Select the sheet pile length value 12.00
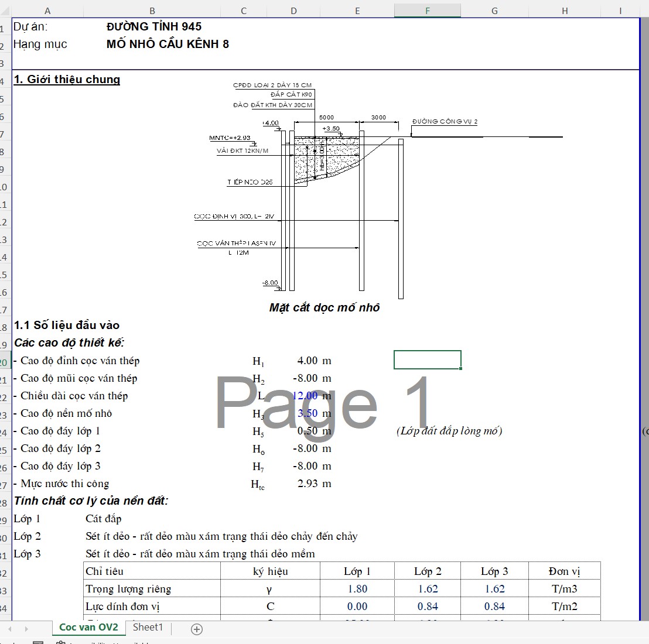This screenshot has width=649, height=644. (305, 396)
